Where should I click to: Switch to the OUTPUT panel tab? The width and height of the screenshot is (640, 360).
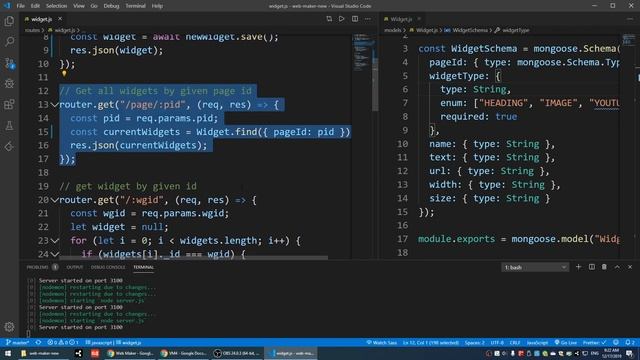point(75,267)
